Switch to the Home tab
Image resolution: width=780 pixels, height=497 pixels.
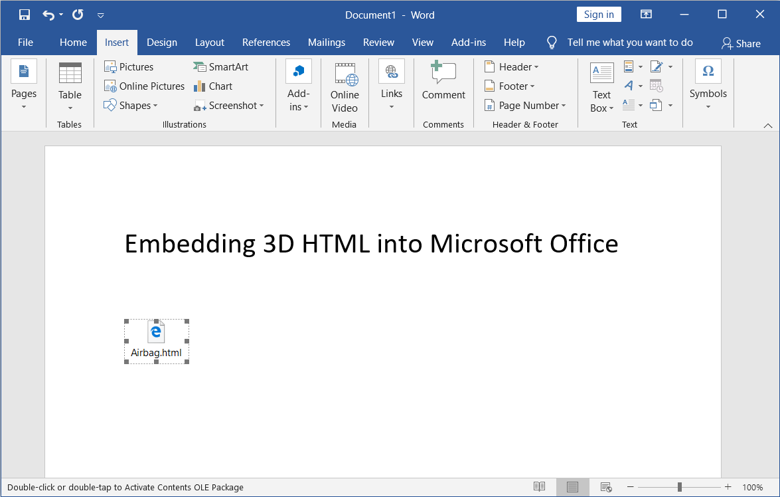[73, 42]
